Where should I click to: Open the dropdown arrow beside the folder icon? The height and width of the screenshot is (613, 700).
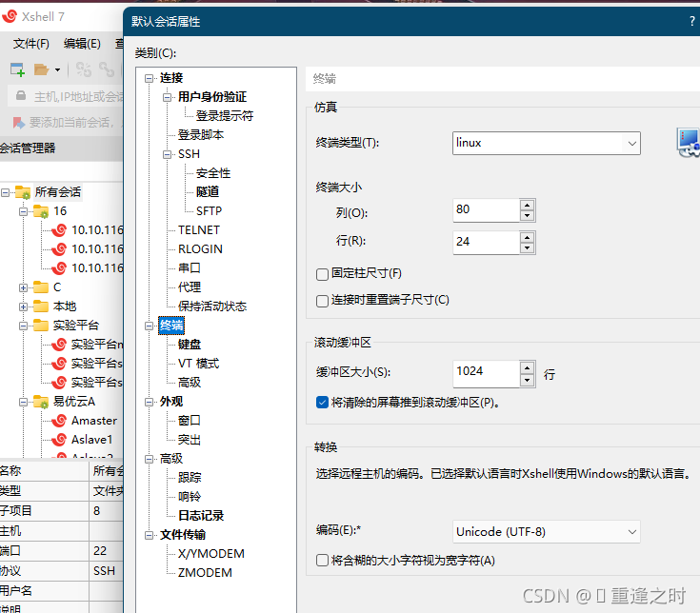[57, 70]
